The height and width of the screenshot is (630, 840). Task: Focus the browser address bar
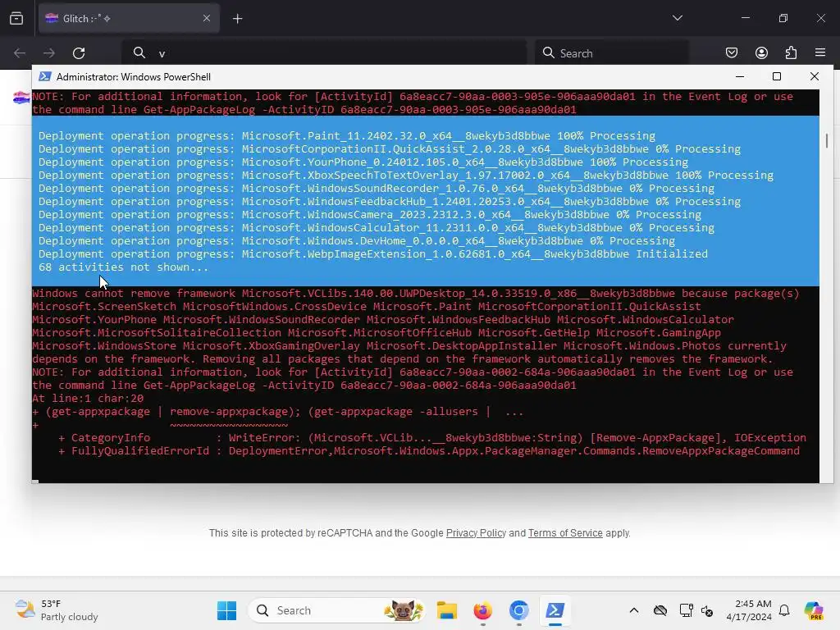(324, 53)
